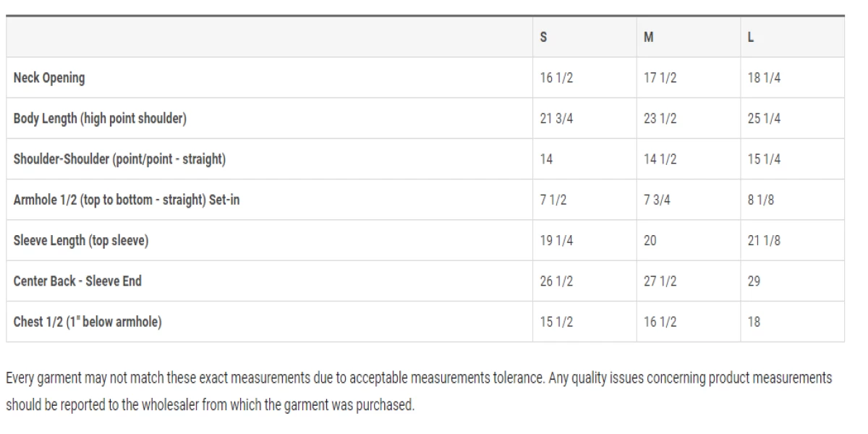Viewport: 868px width, 434px height.
Task: Click the L size column header
Action: coord(752,38)
